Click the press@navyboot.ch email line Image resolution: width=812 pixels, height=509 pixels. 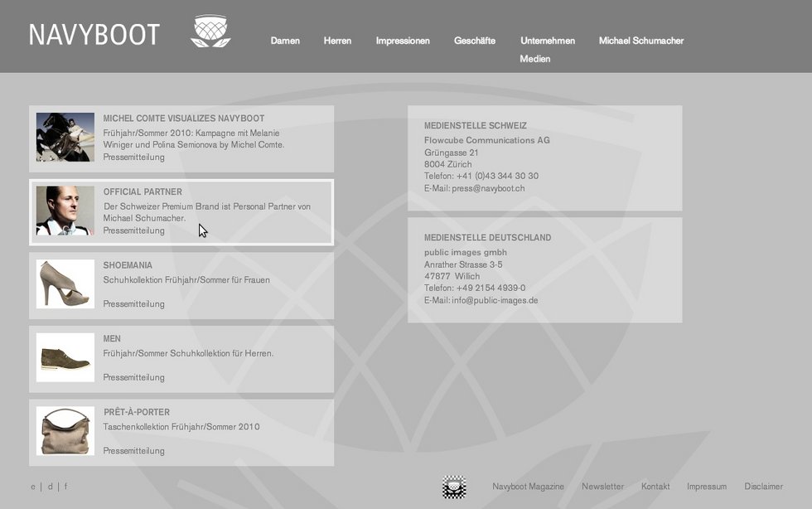[x=474, y=189]
